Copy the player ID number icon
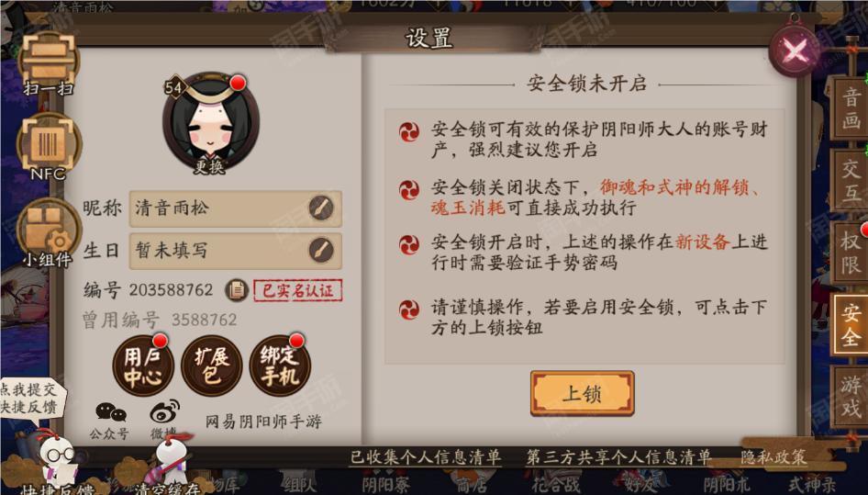The image size is (868, 495). tap(237, 290)
